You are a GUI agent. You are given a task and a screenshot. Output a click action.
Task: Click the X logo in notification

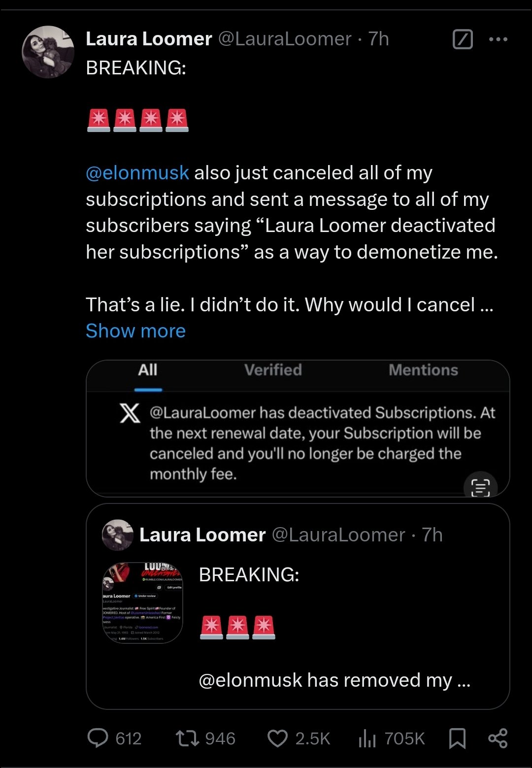[x=130, y=413]
